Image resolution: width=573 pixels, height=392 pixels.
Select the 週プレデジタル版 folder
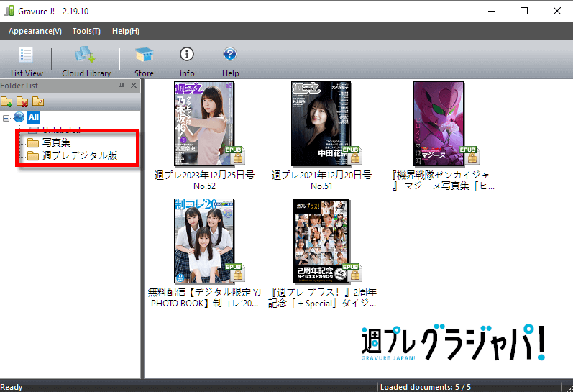(x=79, y=155)
